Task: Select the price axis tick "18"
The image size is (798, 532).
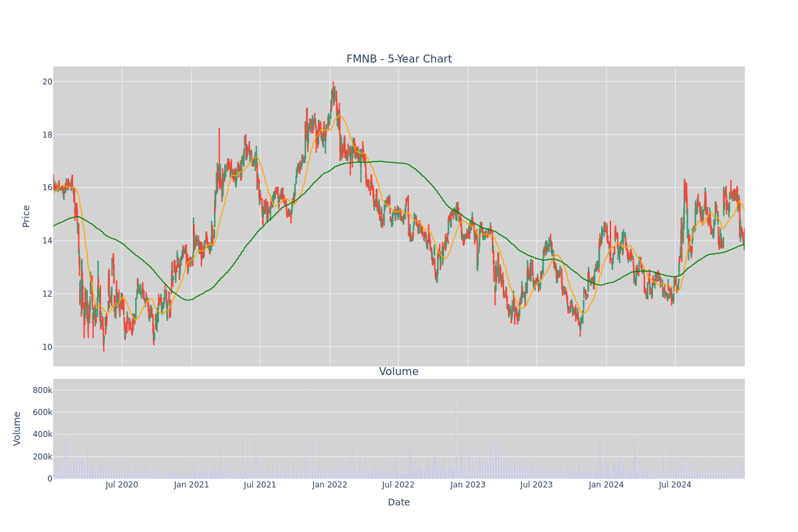Action: (x=47, y=135)
